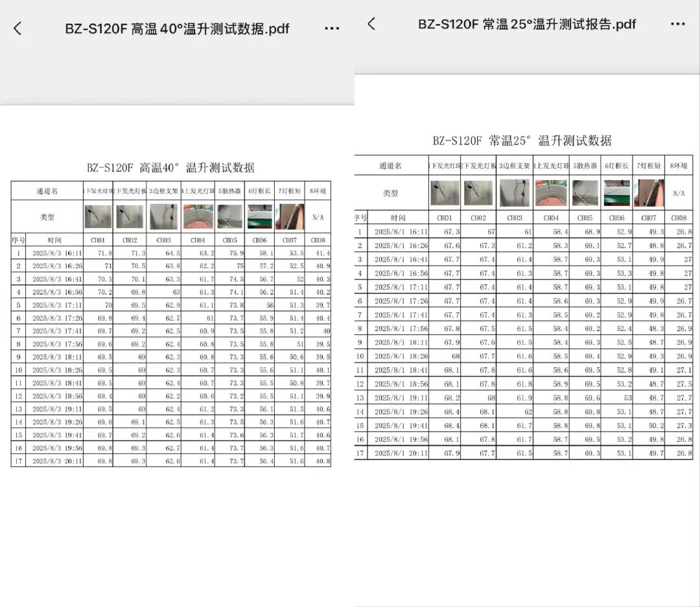Select the N/A cell in 高温40° table
Viewport: 700px width, 607px height.
click(318, 217)
